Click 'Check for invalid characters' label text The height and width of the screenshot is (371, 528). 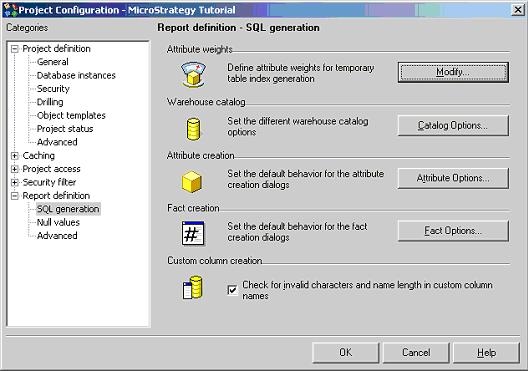pyautogui.click(x=367, y=290)
